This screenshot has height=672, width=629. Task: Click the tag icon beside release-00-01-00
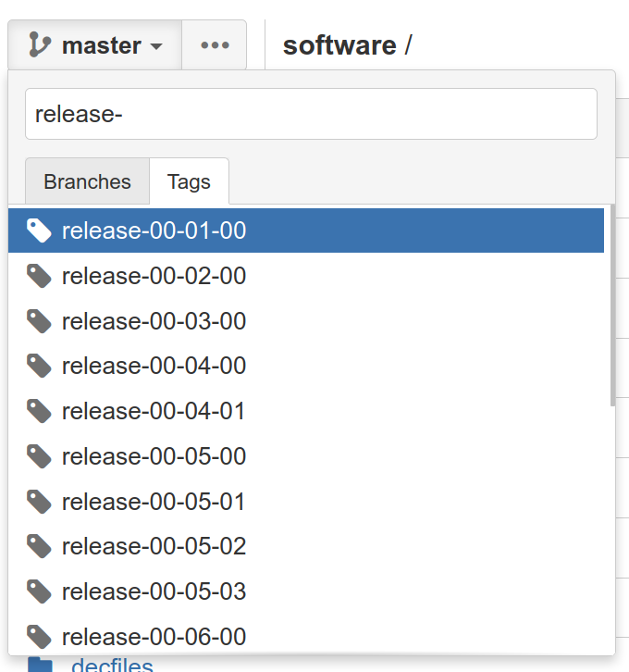click(x=39, y=230)
